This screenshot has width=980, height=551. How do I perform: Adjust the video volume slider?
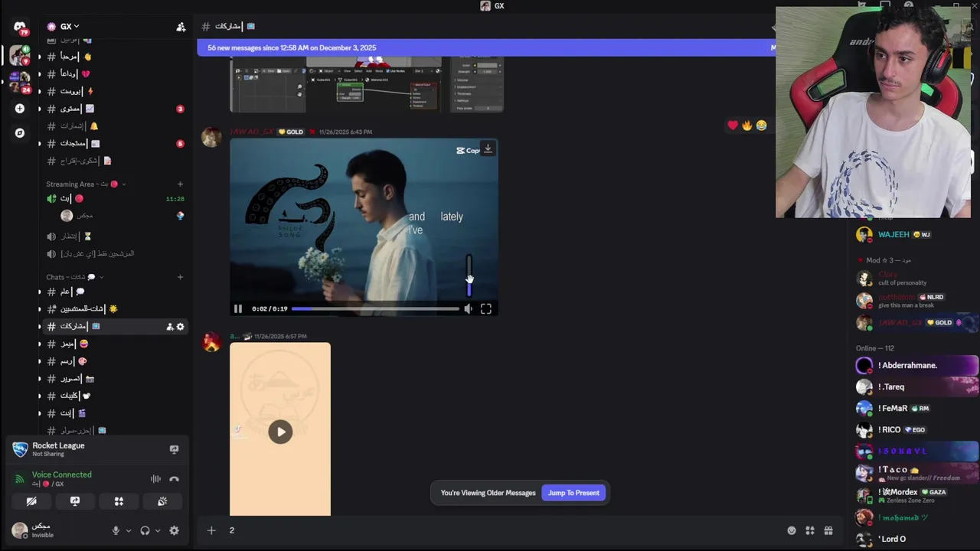pos(469,275)
